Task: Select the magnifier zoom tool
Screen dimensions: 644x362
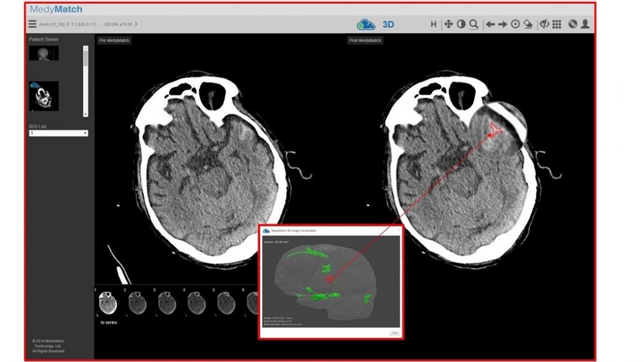Action: (x=474, y=24)
